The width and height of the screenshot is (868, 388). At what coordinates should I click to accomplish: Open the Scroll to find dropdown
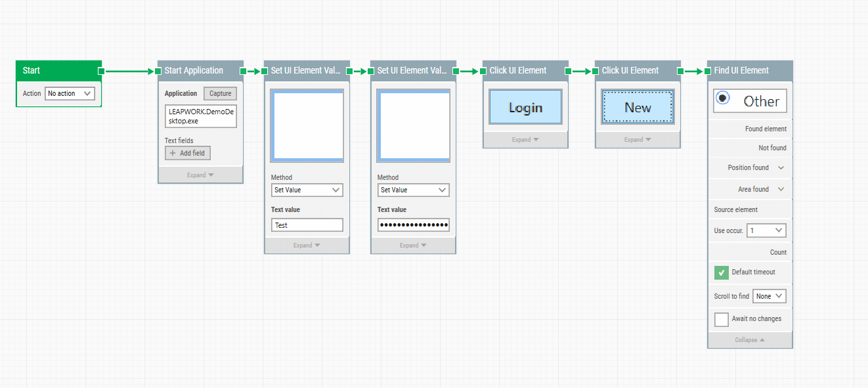[769, 296]
